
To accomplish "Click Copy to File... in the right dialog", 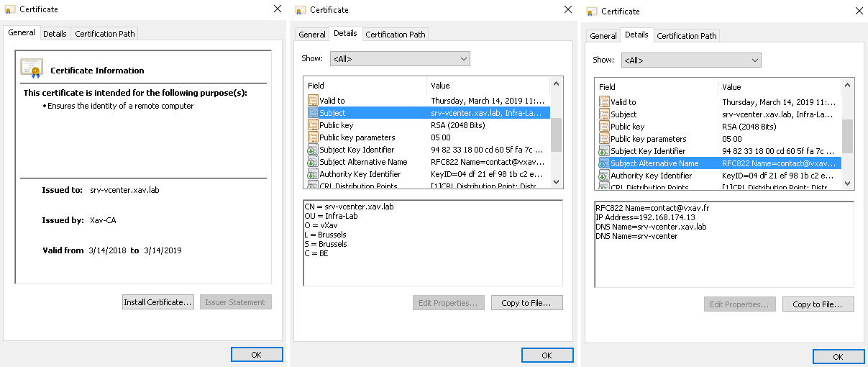I will [x=817, y=304].
